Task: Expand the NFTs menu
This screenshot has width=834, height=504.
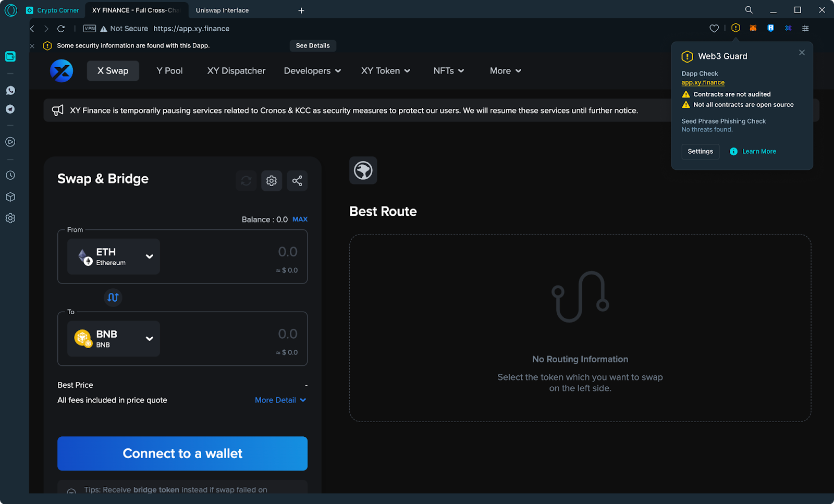Action: pos(449,71)
